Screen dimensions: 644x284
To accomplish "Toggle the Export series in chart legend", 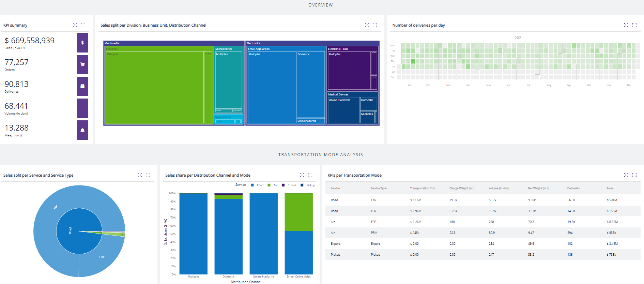I will pyautogui.click(x=289, y=185).
